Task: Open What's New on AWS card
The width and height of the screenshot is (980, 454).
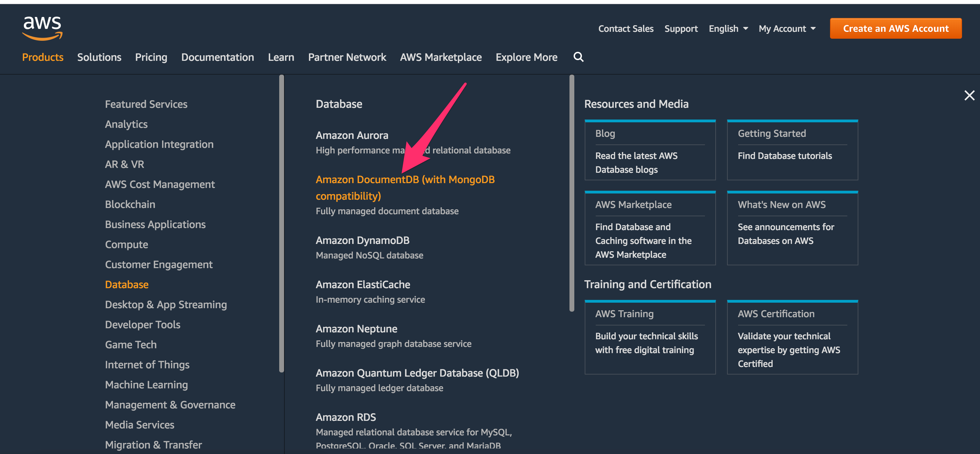Action: click(792, 228)
